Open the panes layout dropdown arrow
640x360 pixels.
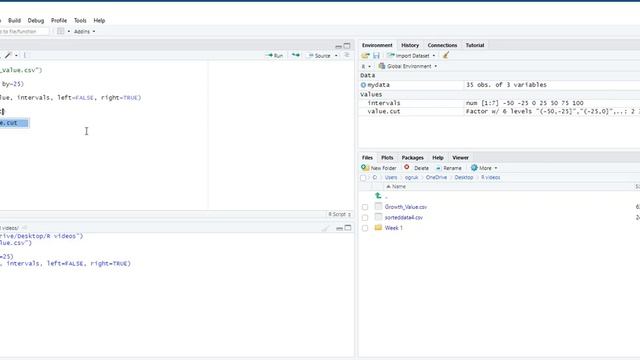point(68,31)
